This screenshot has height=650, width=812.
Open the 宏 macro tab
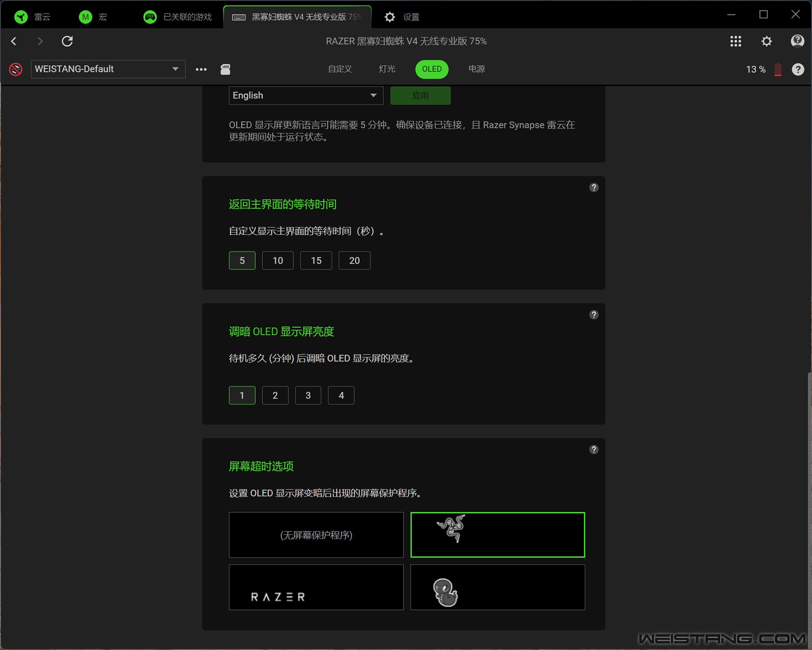(93, 17)
